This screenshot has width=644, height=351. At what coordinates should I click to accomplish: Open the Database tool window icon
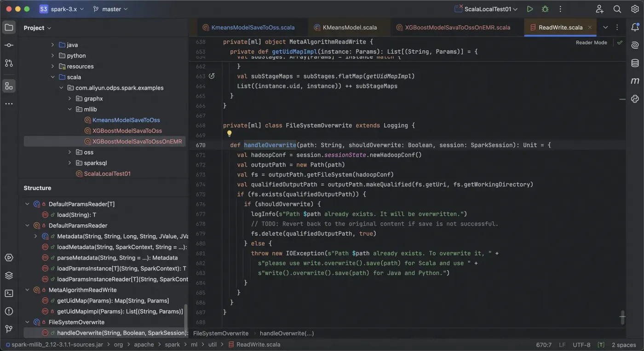(x=635, y=63)
